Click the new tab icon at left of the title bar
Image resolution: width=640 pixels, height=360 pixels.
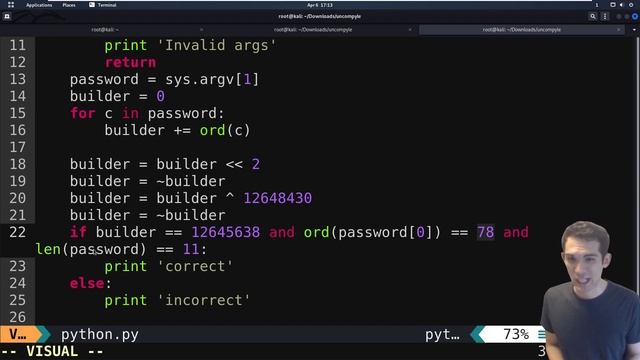(7, 16)
